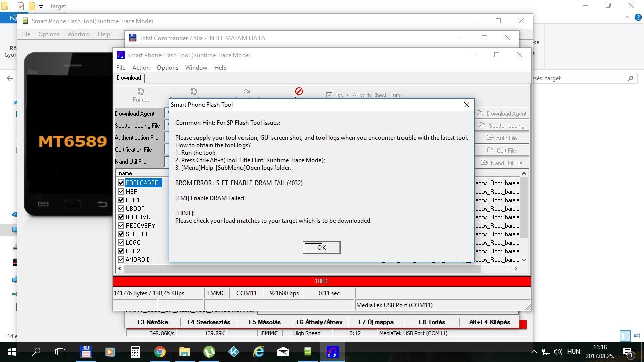Open Options menu in background Flash Tool window
644x362 pixels.
(49, 34)
